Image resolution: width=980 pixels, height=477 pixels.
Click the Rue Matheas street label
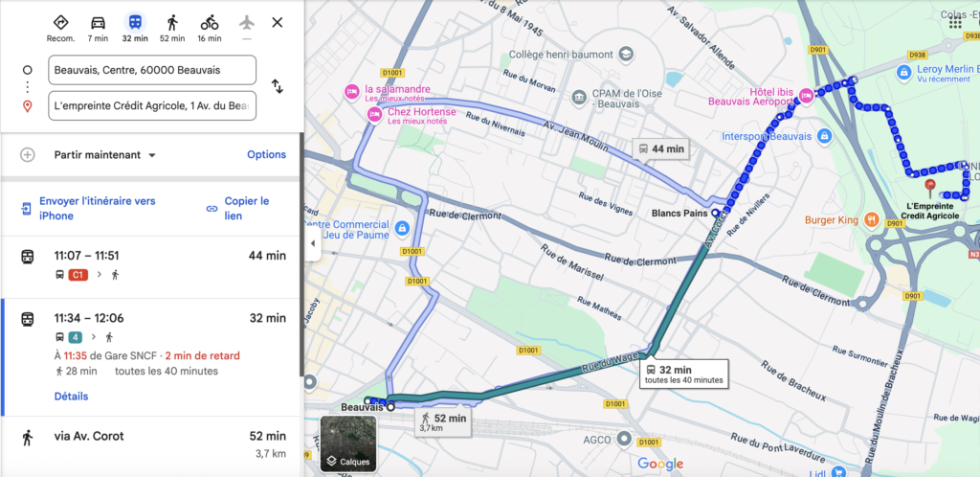tap(599, 309)
